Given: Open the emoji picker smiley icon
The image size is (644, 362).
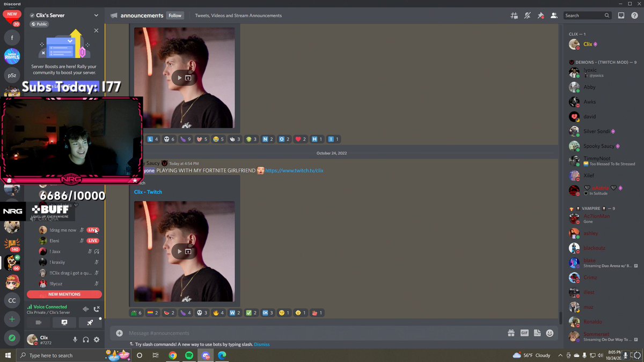Looking at the screenshot, I should 550,333.
